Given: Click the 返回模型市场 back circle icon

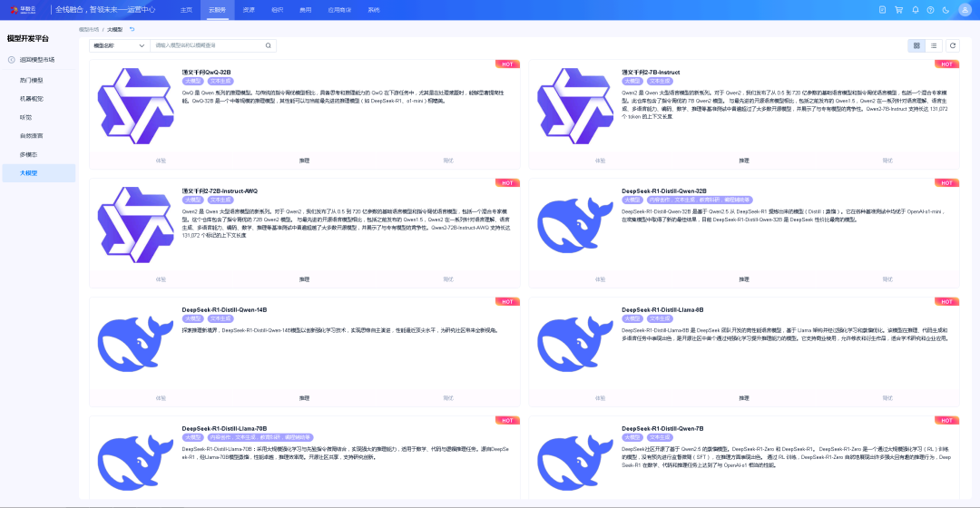Looking at the screenshot, I should (x=11, y=60).
